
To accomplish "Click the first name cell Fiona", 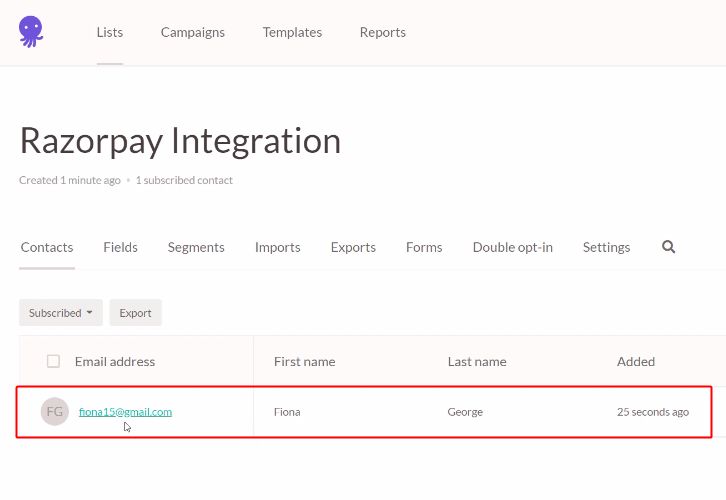I will point(287,412).
